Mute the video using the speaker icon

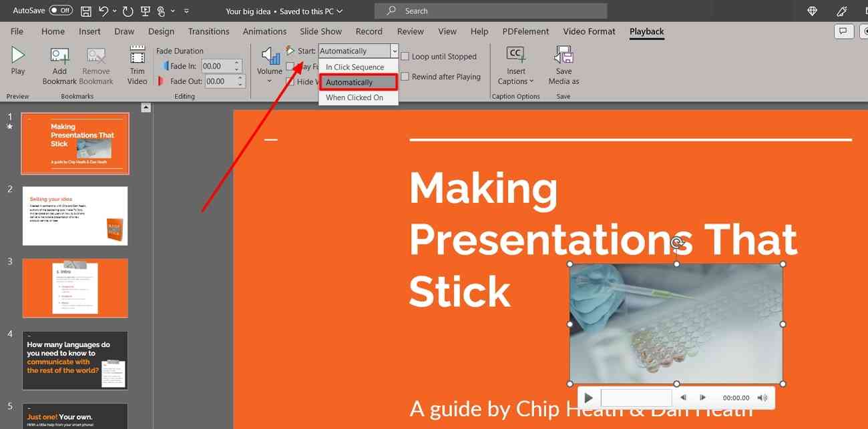pos(762,397)
